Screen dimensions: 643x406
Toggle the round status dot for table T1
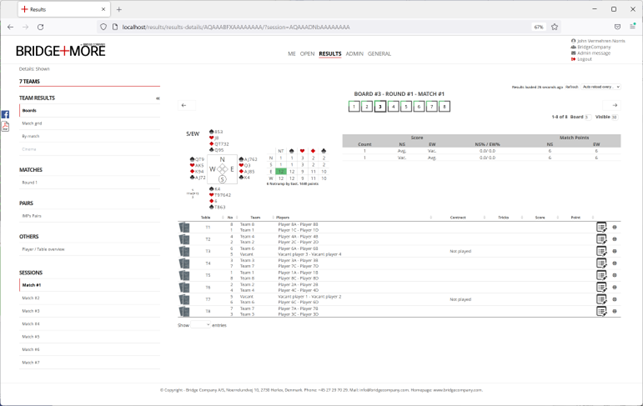tap(614, 227)
